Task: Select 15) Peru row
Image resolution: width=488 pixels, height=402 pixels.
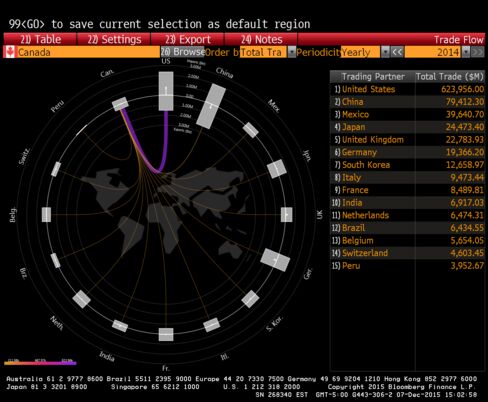Action: coord(407,266)
